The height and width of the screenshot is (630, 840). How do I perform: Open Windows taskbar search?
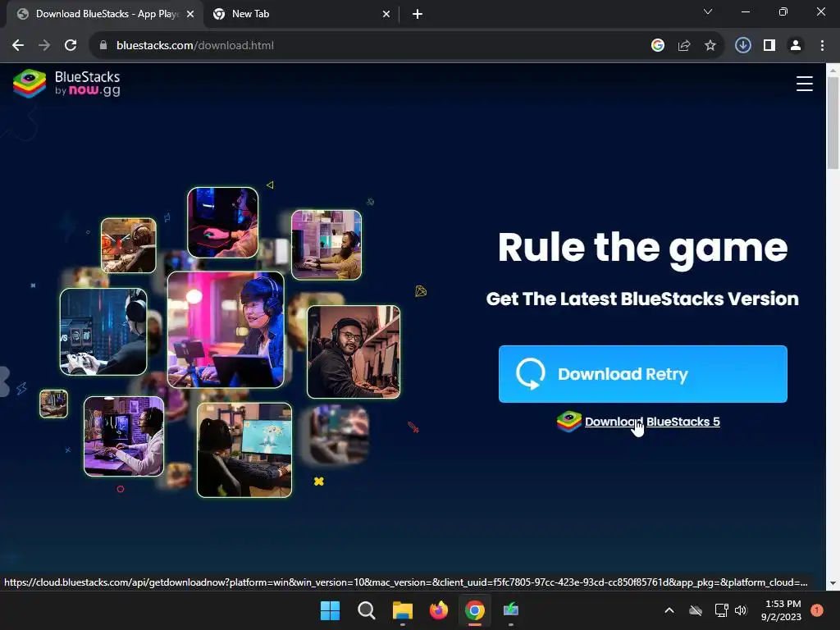pos(367,610)
